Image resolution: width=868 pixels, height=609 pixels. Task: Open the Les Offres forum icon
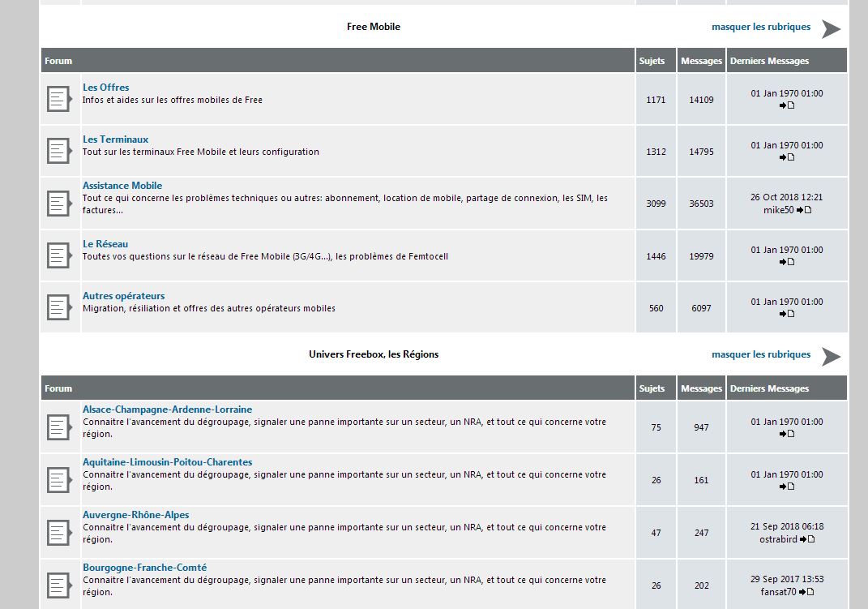59,100
